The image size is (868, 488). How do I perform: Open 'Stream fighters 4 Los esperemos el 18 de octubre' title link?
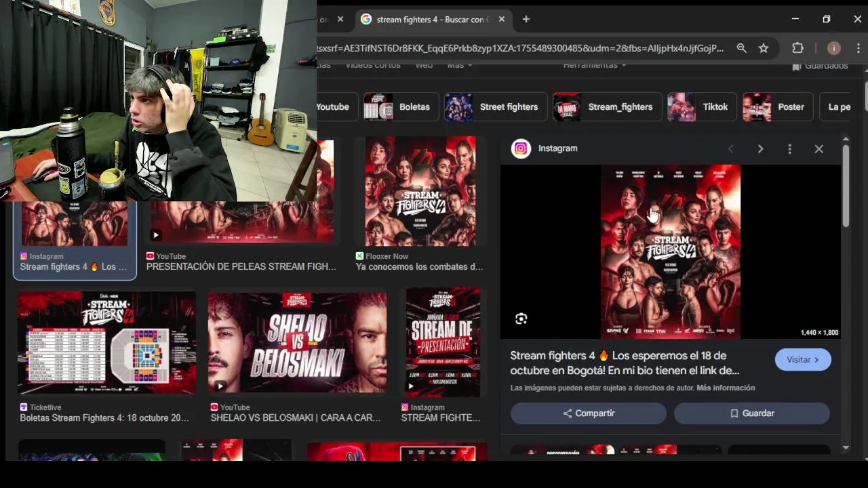[625, 363]
